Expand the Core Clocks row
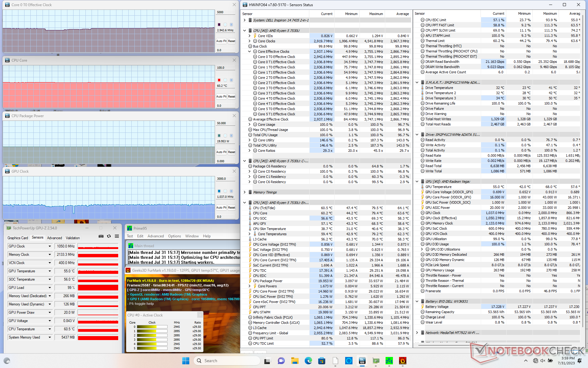Viewport: 588px width, 368px height. 250,41
